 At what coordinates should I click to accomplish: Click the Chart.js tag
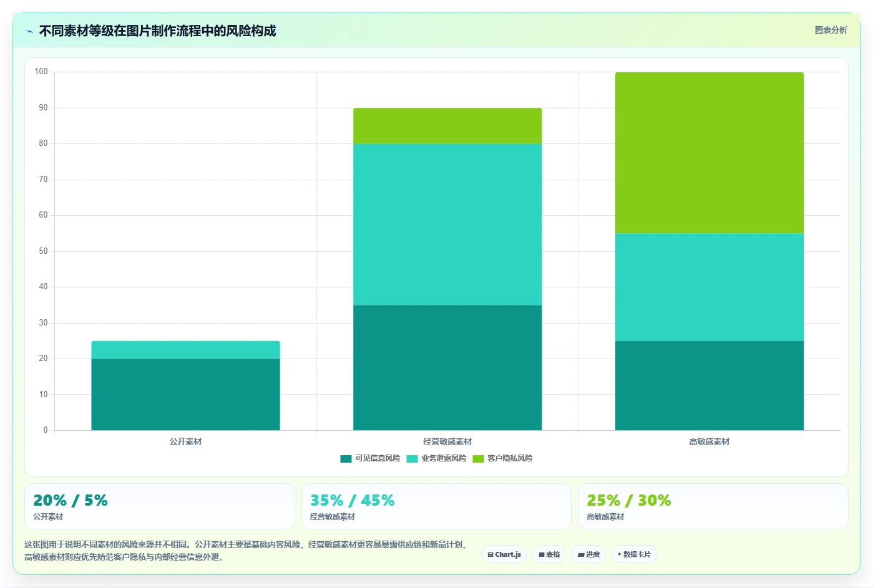click(504, 554)
